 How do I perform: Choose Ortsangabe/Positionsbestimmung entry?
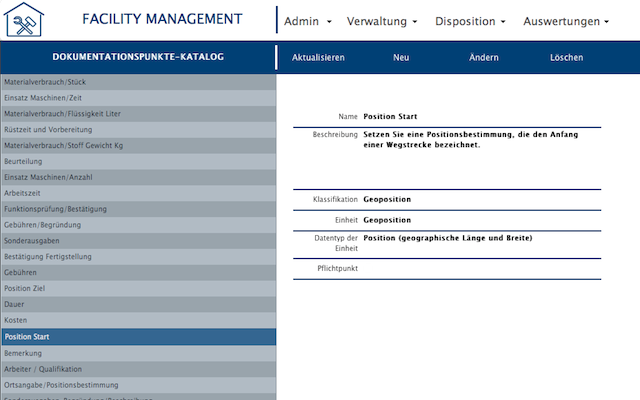click(138, 385)
